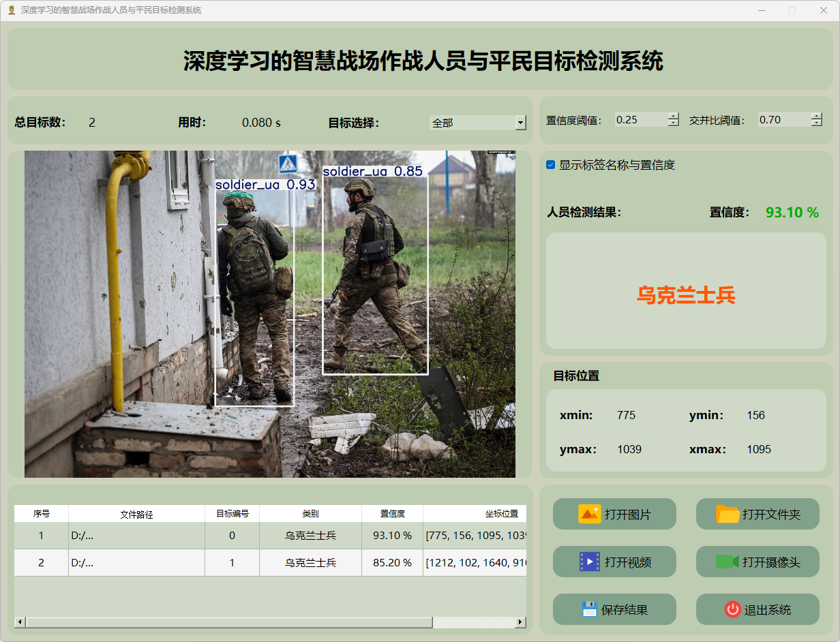
Task: Click the table's horizontal scrollbar thumb
Action: point(228,622)
